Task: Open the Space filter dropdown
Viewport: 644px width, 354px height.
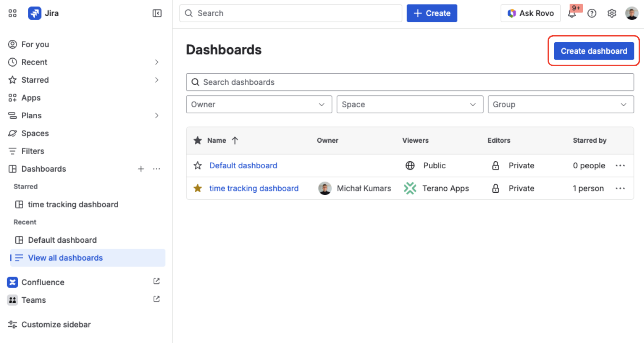Action: tap(409, 104)
